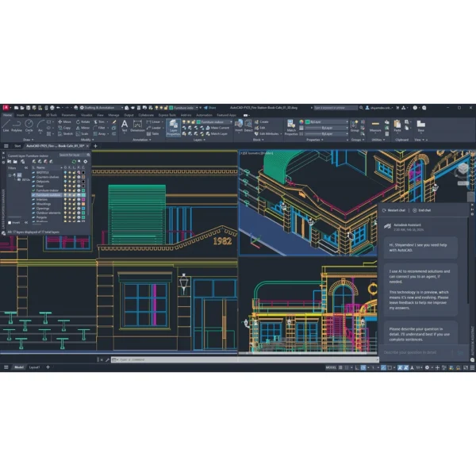The image size is (476, 476).
Task: Click the Scale tool
Action: [x=82, y=133]
